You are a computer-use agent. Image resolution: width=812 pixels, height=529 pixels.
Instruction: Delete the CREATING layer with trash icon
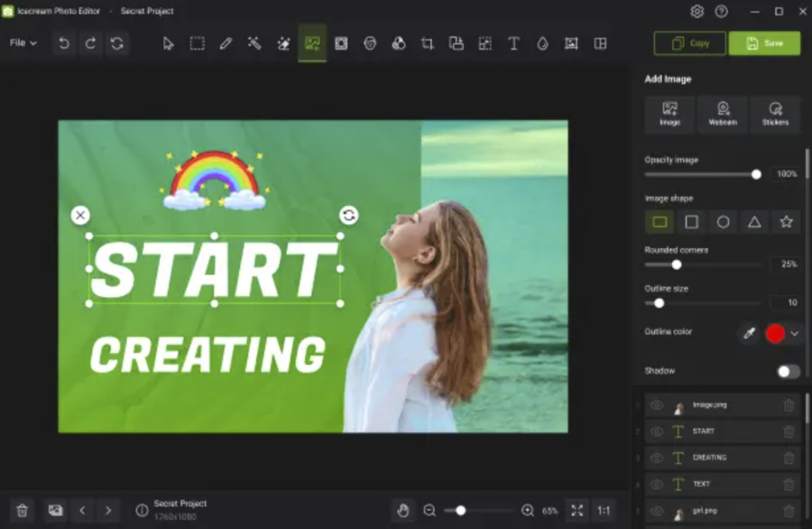[789, 458]
